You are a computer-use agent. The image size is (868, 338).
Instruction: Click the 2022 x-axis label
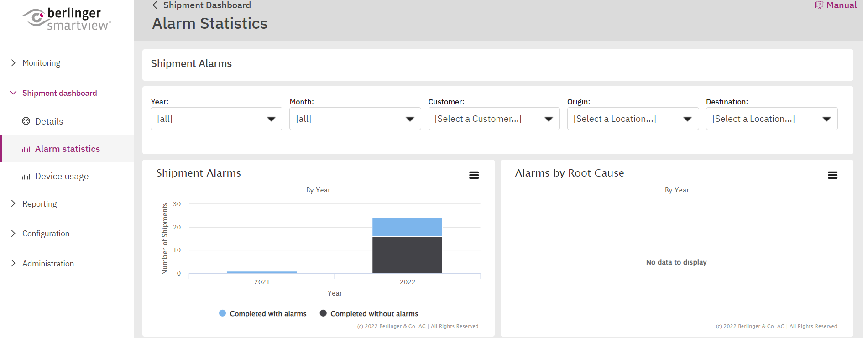(408, 282)
